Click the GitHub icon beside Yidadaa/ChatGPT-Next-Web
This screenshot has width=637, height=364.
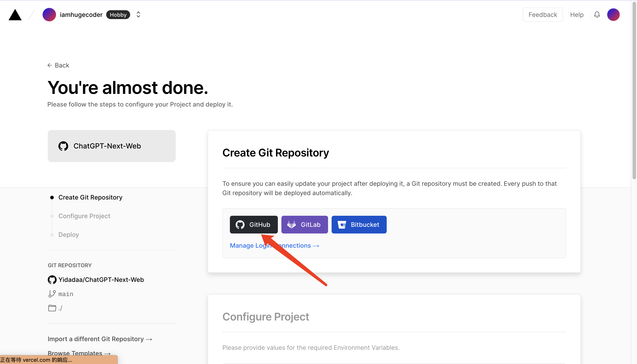coord(52,279)
